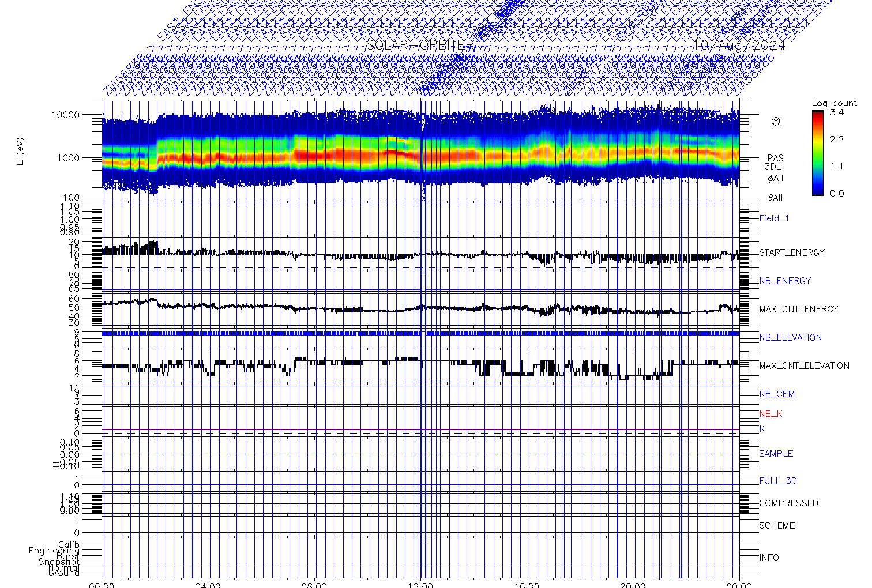Click the φAll azimuth label
872x588 pixels.
tap(775, 178)
